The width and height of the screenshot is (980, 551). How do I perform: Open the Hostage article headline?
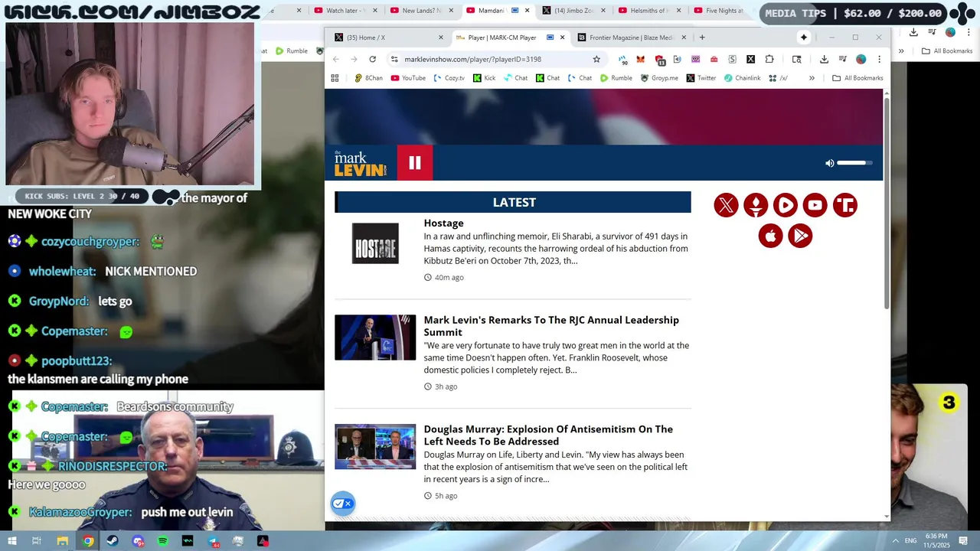click(444, 223)
